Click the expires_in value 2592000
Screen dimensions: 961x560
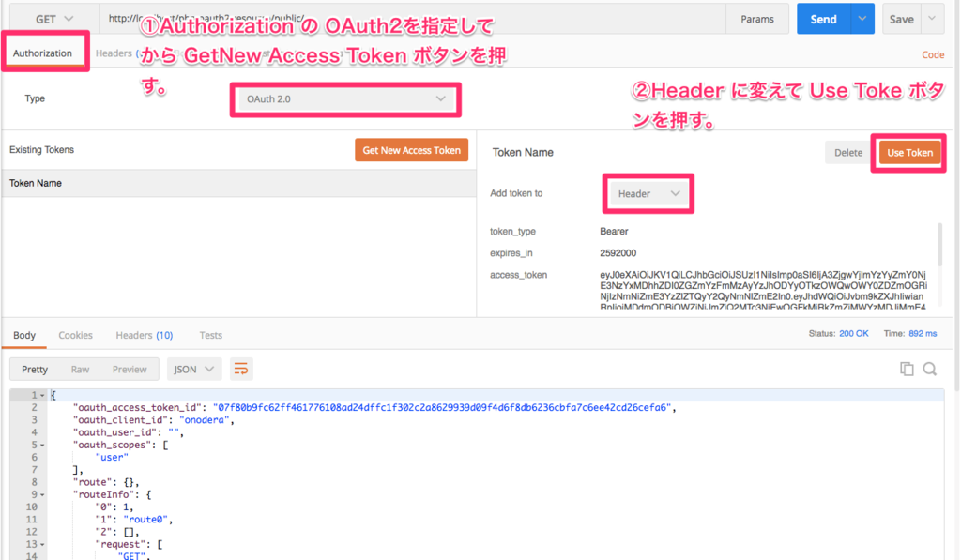point(618,253)
